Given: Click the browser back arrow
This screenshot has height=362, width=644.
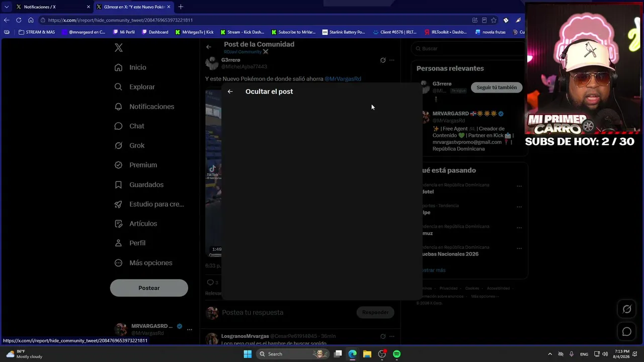Looking at the screenshot, I should tap(7, 20).
